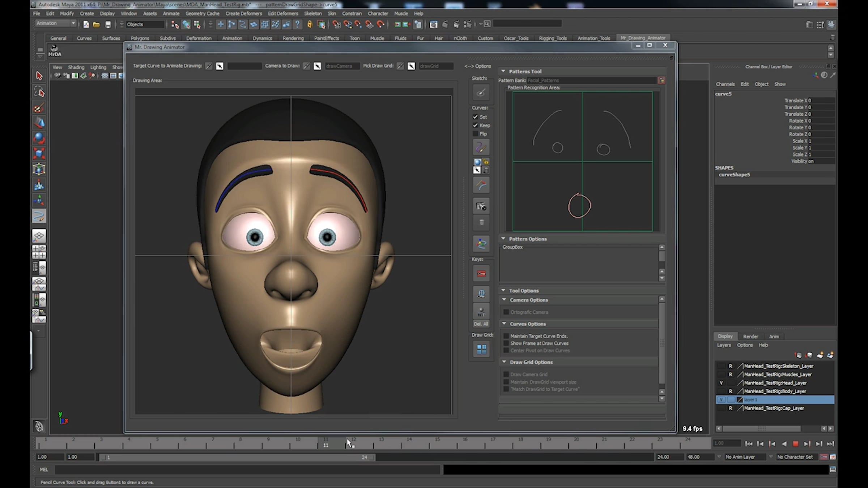Toggle visibility of layer1

721,400
